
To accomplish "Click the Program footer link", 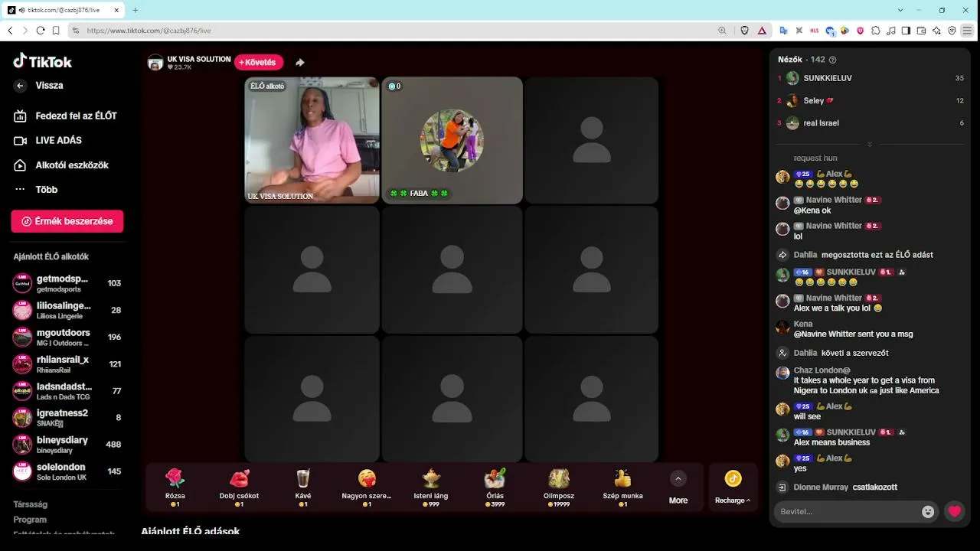I will (x=30, y=520).
